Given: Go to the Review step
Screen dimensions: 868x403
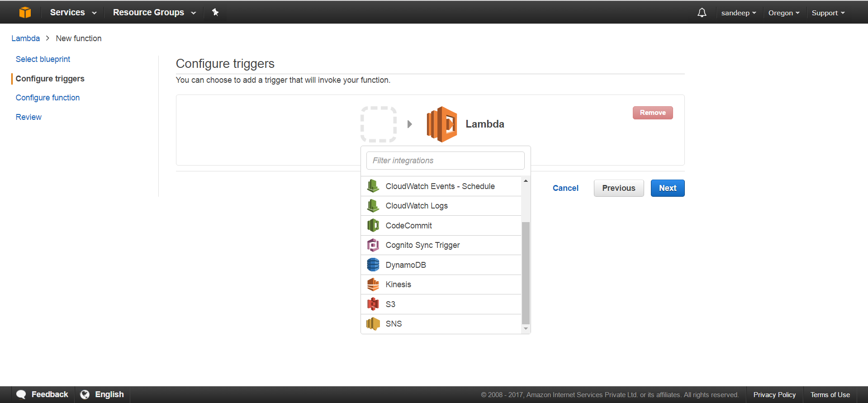Looking at the screenshot, I should point(28,117).
